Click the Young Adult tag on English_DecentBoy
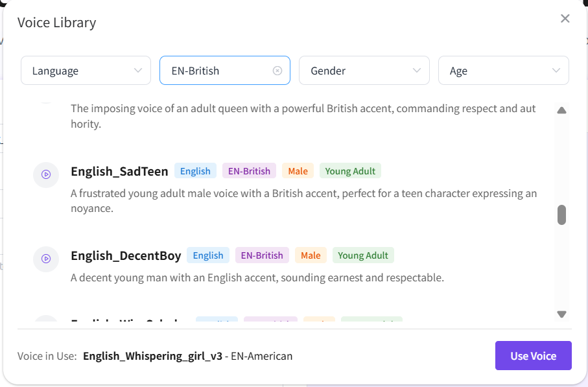The width and height of the screenshot is (588, 387). coord(363,255)
